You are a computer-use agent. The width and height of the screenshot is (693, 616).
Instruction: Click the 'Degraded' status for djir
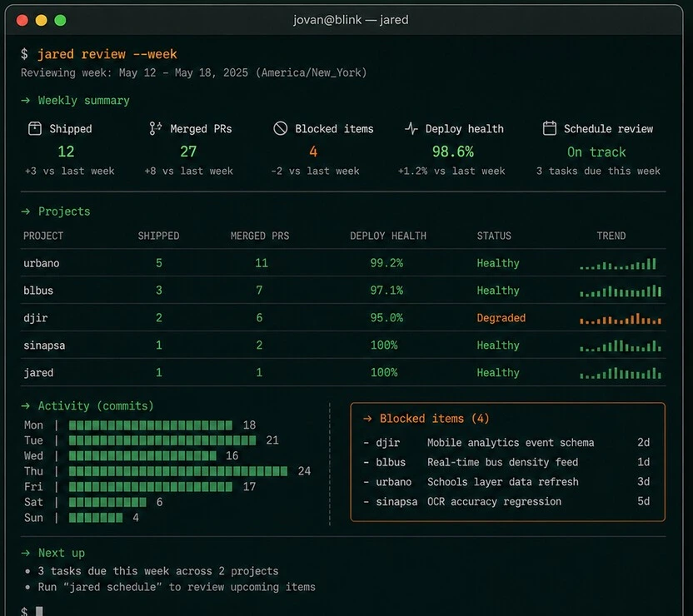[x=501, y=318]
